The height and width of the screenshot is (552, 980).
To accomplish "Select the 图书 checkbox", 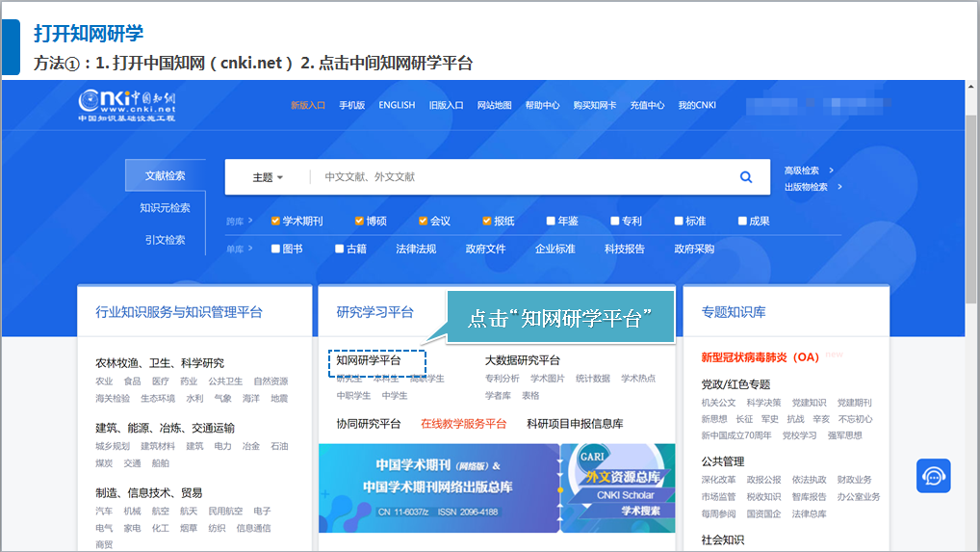I will 275,249.
